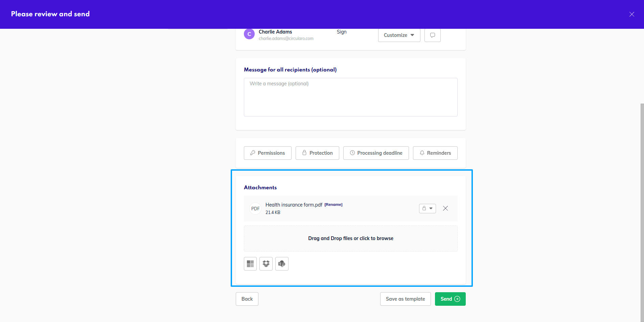Open the comment icon for Charlie Adams
Image resolution: width=644 pixels, height=322 pixels.
(432, 35)
